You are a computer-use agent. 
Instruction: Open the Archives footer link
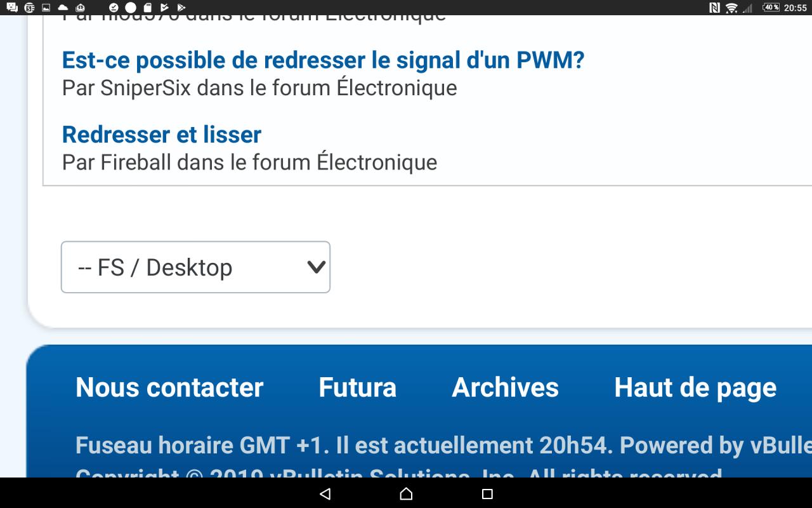click(x=505, y=387)
